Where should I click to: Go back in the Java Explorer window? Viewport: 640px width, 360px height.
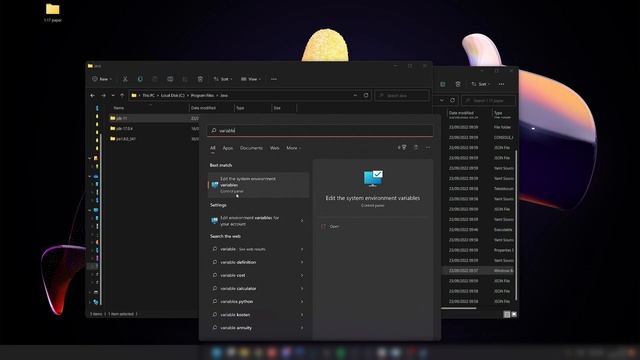pos(93,95)
